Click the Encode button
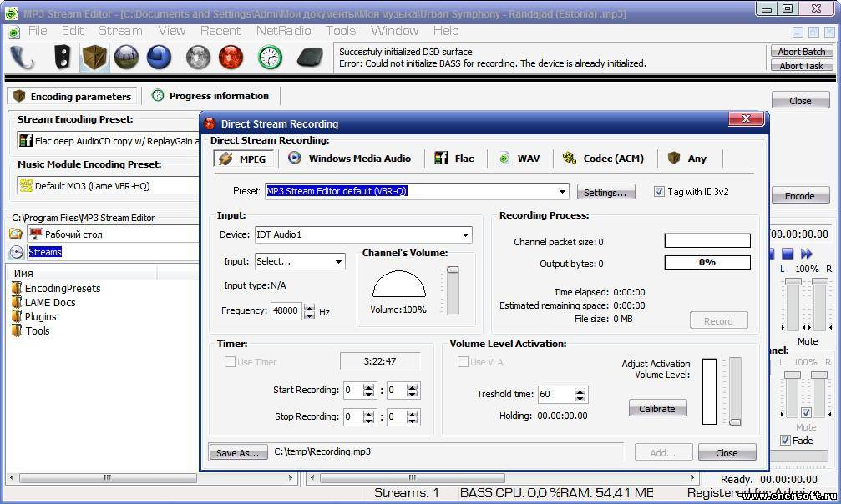This screenshot has width=841, height=504. [x=800, y=196]
